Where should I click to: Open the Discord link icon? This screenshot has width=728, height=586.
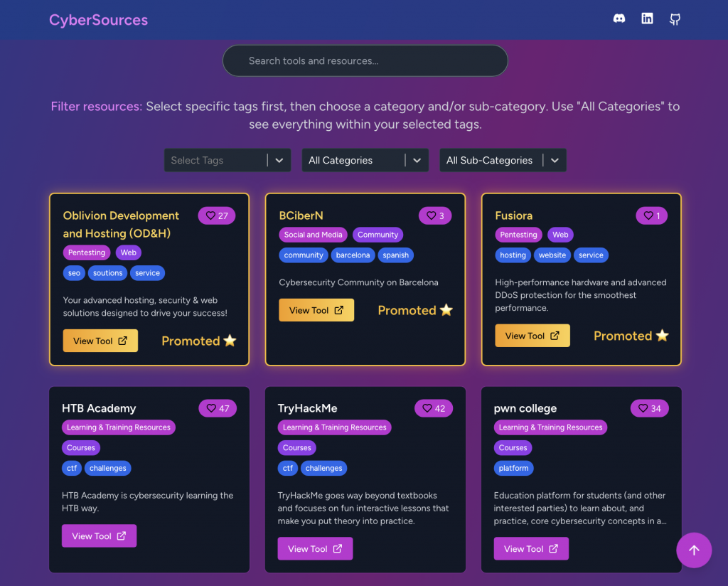pos(619,19)
